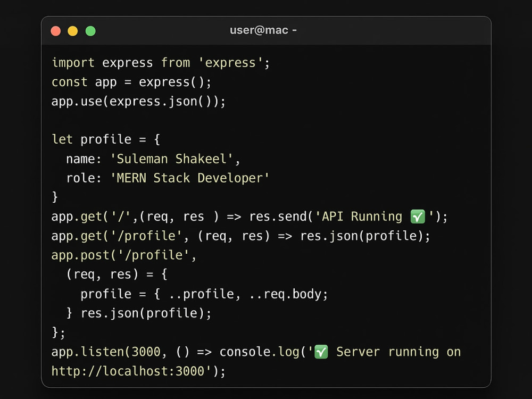Click the '/profile' string in the app.get line
This screenshot has height=399, width=532.
point(146,236)
